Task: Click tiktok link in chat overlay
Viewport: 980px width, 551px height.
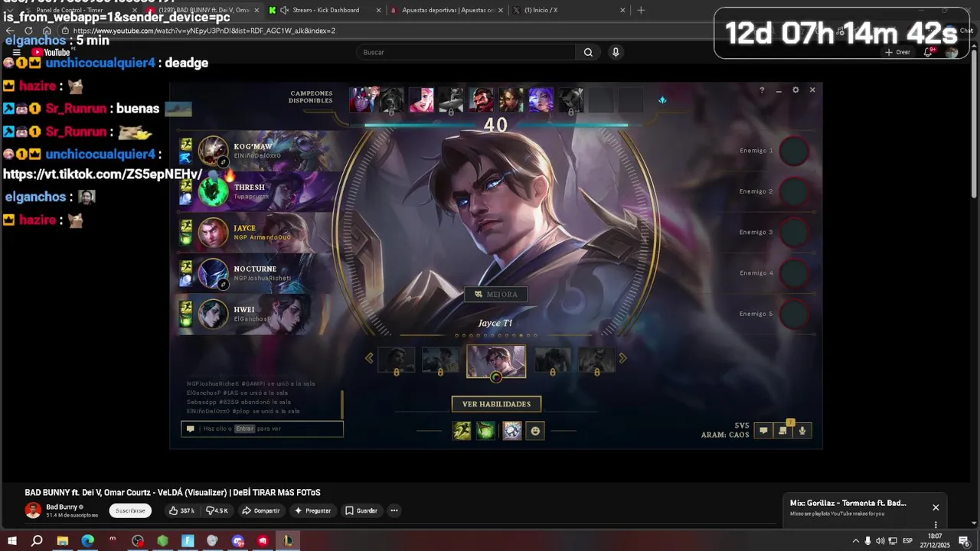Action: tap(103, 174)
